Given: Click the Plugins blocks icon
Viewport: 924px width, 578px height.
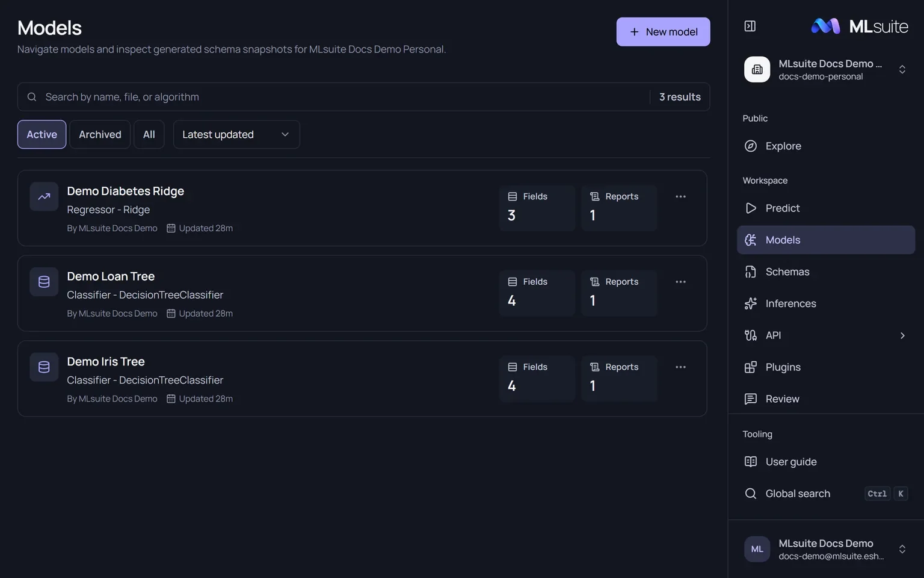Looking at the screenshot, I should pyautogui.click(x=750, y=367).
